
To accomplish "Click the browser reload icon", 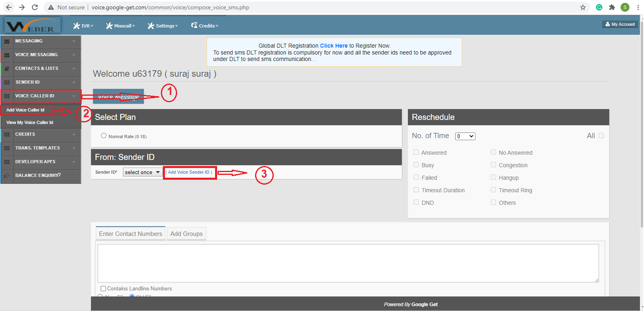I will click(35, 7).
